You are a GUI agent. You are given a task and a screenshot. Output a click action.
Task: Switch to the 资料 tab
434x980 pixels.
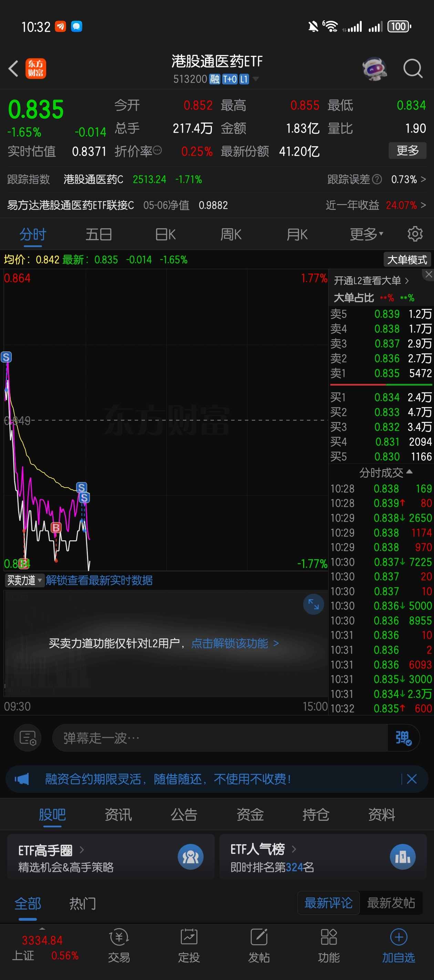point(382,815)
